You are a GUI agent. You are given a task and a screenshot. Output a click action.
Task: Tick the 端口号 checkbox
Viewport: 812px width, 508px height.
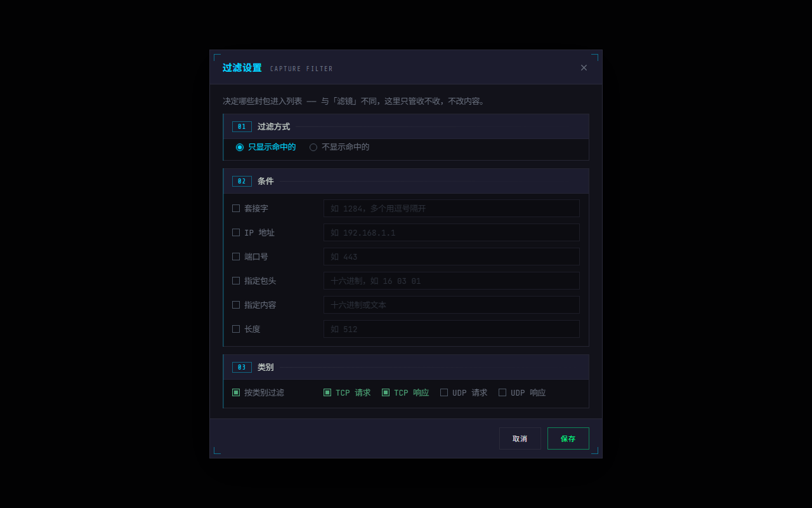pyautogui.click(x=236, y=257)
